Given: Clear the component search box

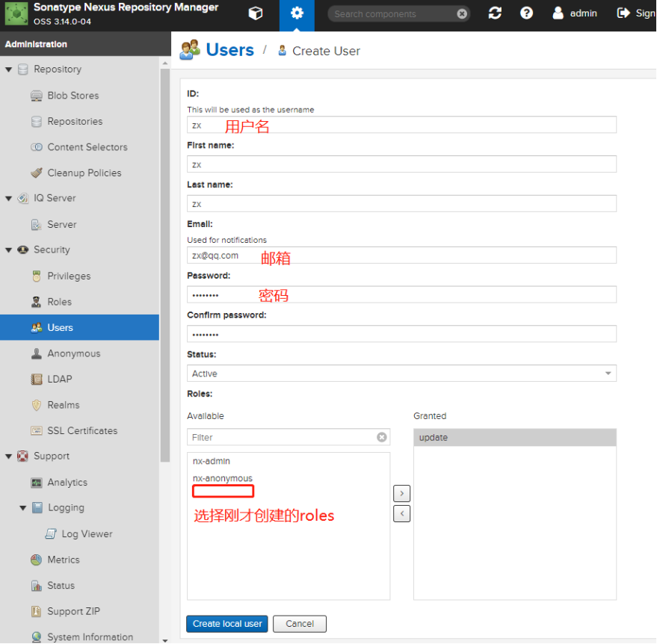Looking at the screenshot, I should (461, 13).
